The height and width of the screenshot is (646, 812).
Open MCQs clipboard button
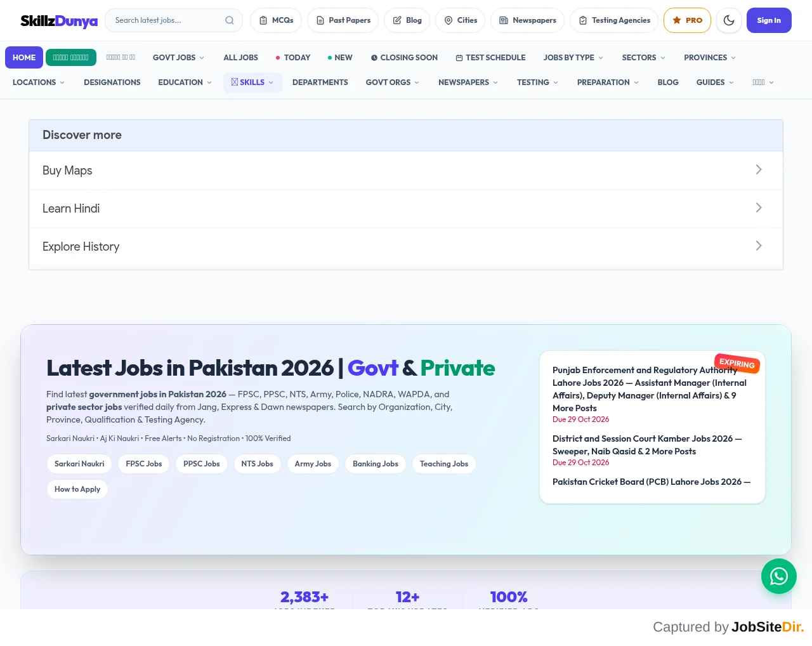(277, 20)
